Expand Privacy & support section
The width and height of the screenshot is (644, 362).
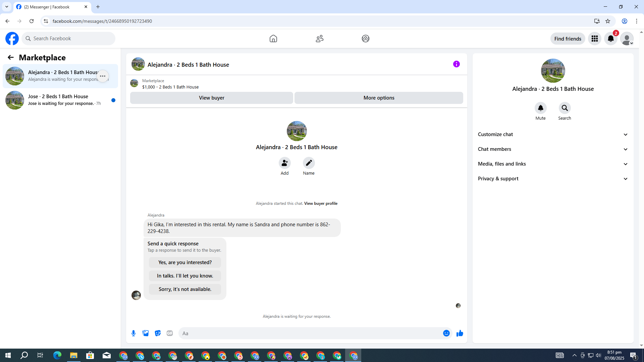coord(553,179)
